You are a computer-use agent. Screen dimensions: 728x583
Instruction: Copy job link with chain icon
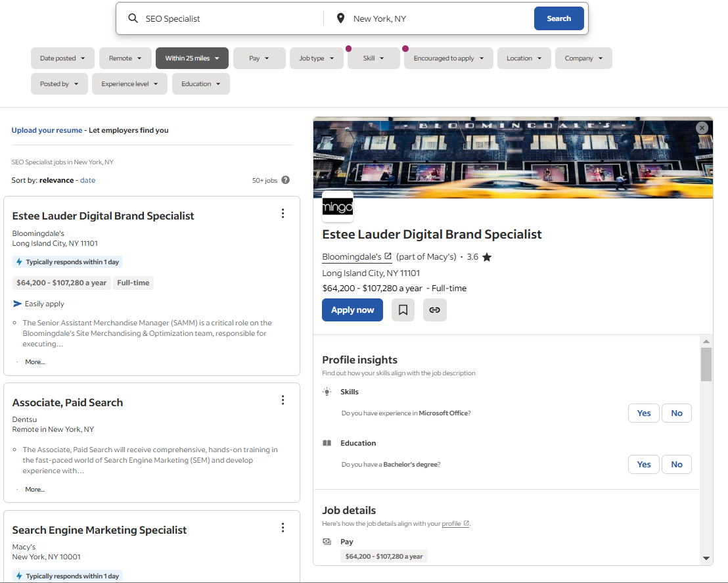point(434,310)
